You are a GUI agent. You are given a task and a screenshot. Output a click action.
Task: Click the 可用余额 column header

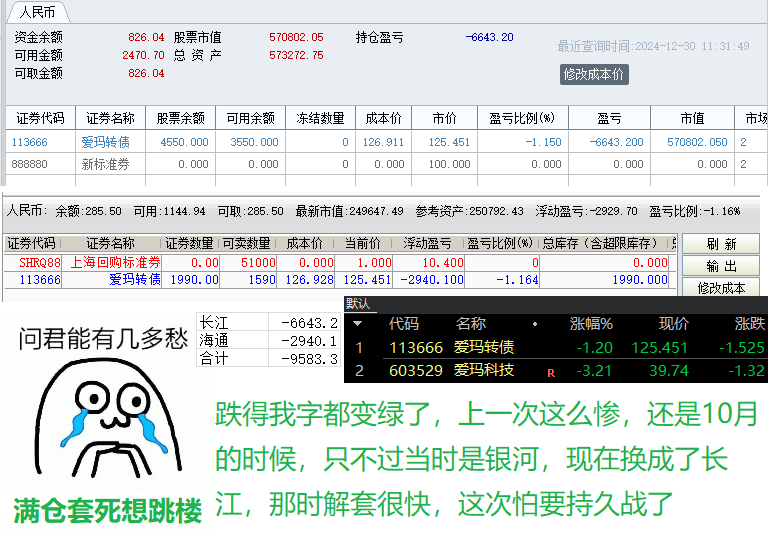coord(250,118)
